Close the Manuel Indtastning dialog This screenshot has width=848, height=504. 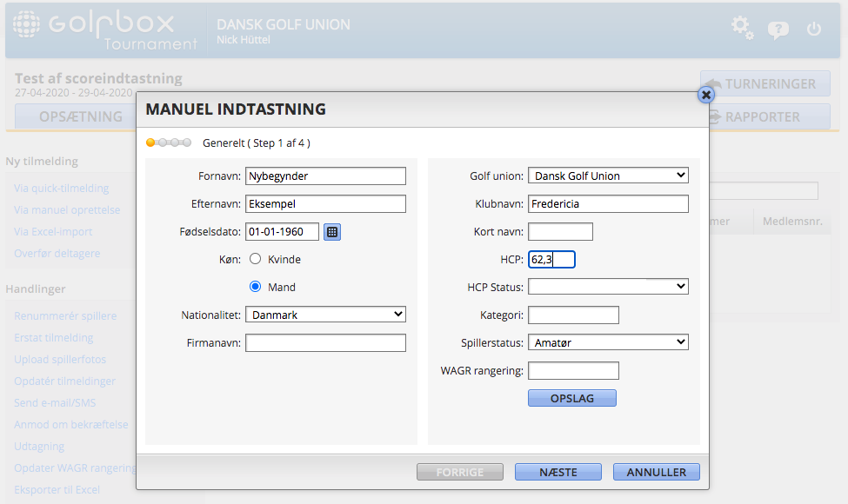706,95
